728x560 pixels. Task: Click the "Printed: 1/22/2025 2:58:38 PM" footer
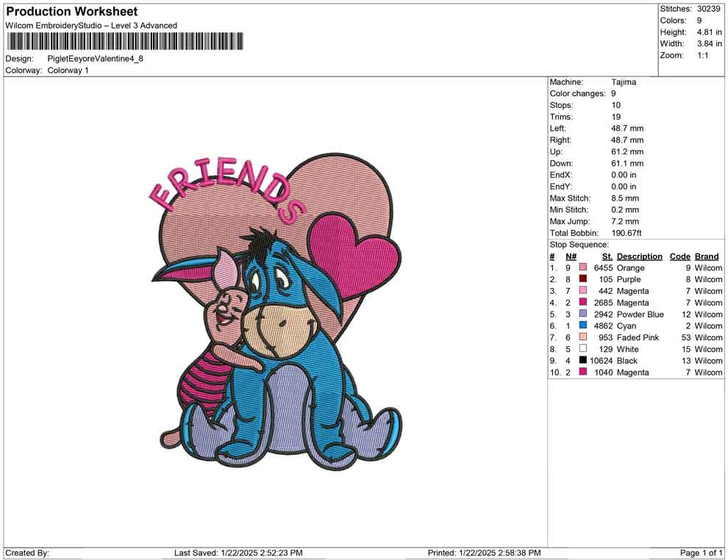[485, 553]
